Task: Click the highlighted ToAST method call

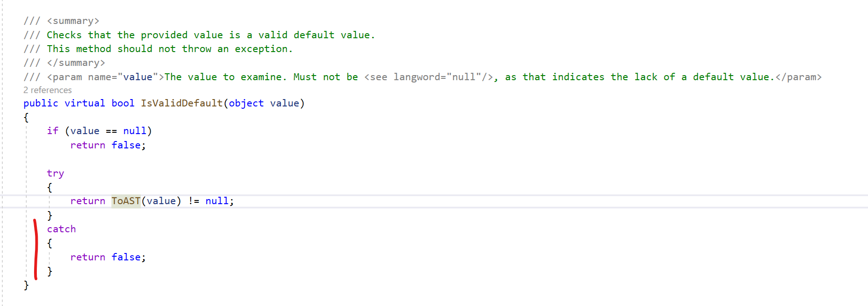Action: click(126, 201)
